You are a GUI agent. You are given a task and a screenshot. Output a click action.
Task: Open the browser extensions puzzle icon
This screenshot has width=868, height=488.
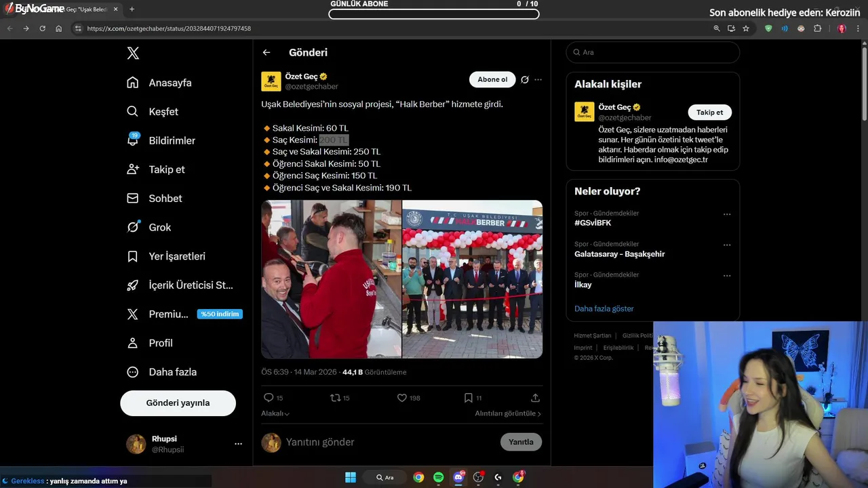click(x=817, y=28)
